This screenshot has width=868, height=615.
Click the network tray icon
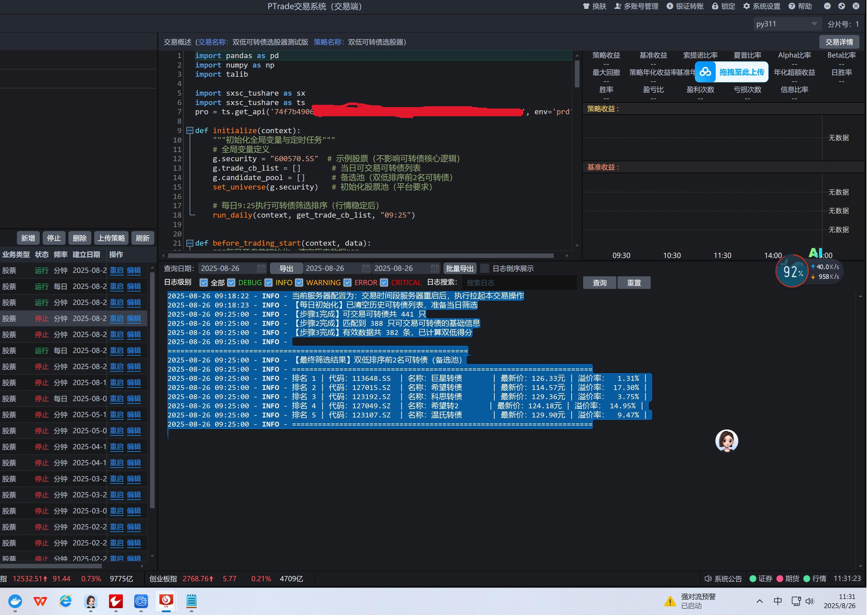coord(796,601)
